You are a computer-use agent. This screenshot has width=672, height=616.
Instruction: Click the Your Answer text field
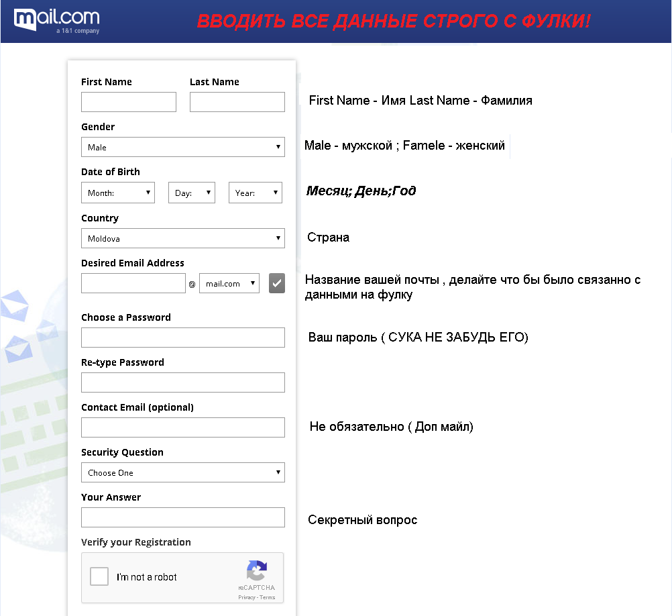coord(182,517)
